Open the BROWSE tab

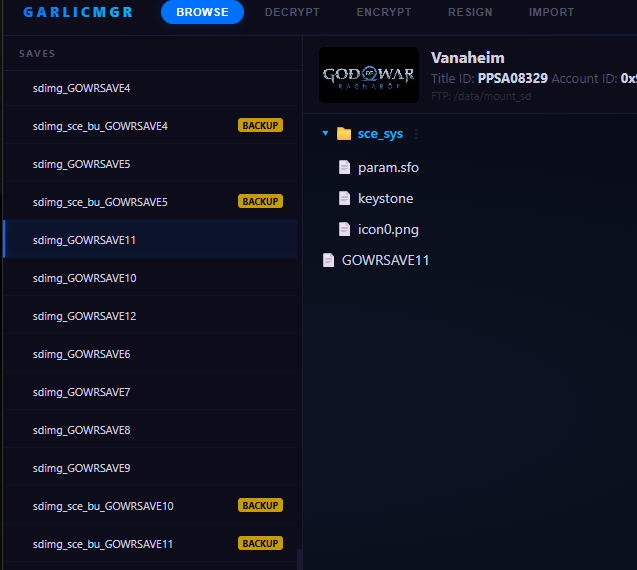pyautogui.click(x=202, y=12)
